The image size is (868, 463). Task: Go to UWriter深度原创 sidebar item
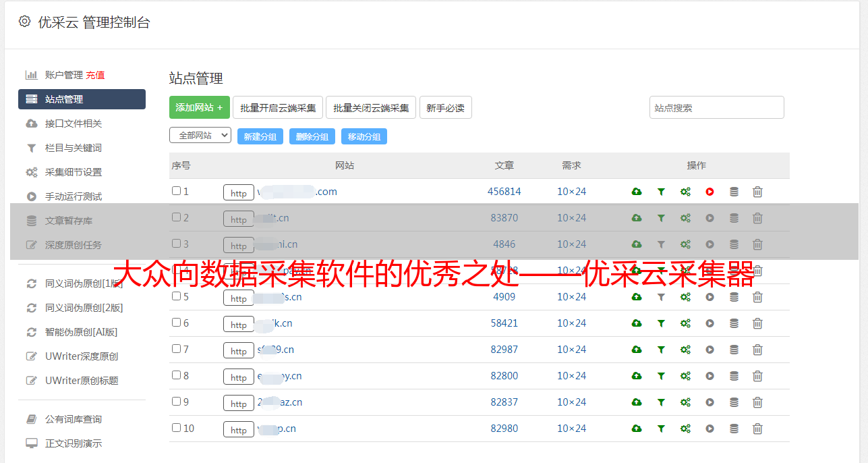[81, 356]
